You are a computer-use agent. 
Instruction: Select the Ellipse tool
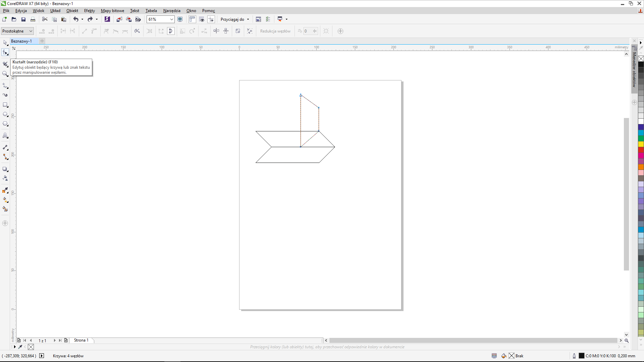(5, 114)
